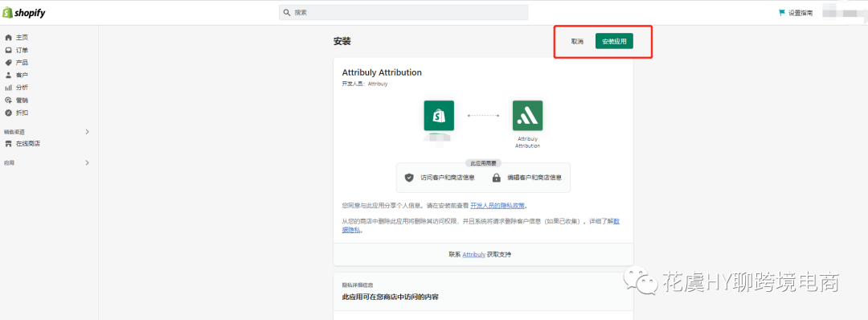Viewport: 868px width, 320px height.
Task: Click the Attribuly Attribution app icon
Action: point(527,116)
